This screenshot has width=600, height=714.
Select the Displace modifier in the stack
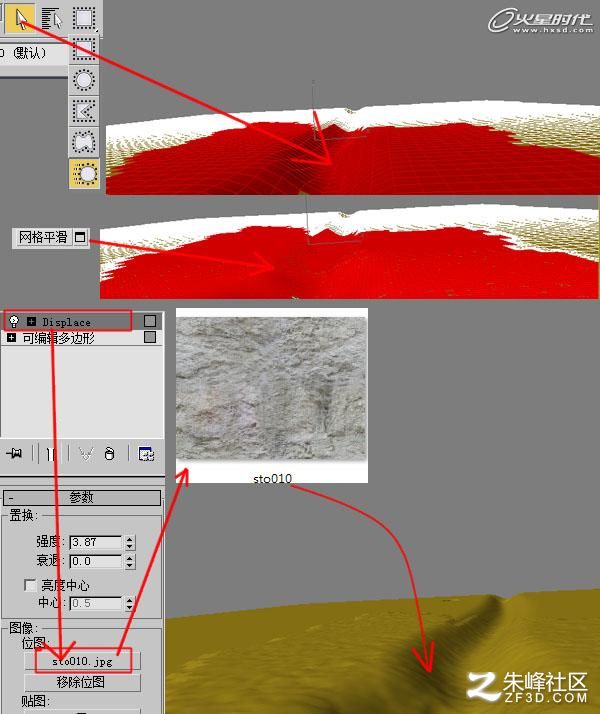[68, 321]
